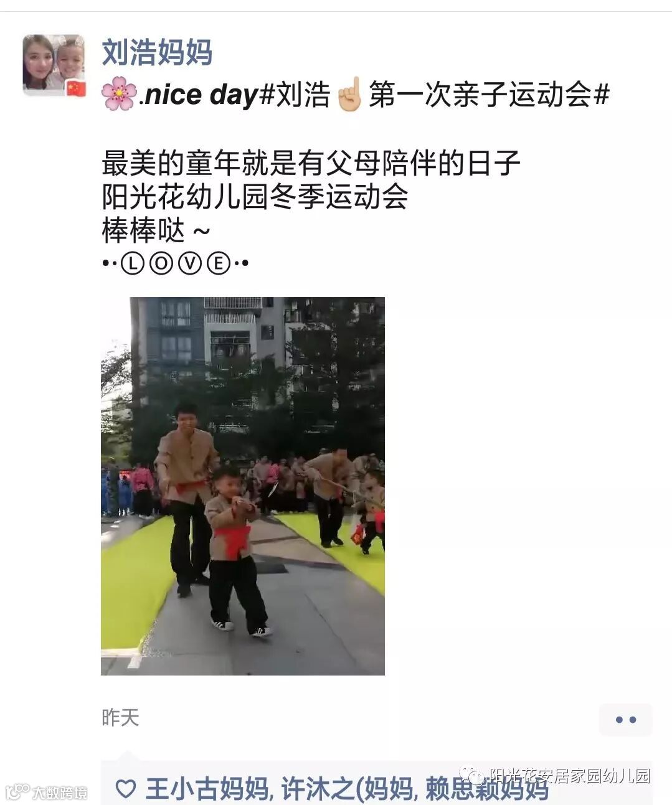Tap the ⓁⓄⓋⒺ circled letters line
The height and width of the screenshot is (805, 672).
click(175, 263)
